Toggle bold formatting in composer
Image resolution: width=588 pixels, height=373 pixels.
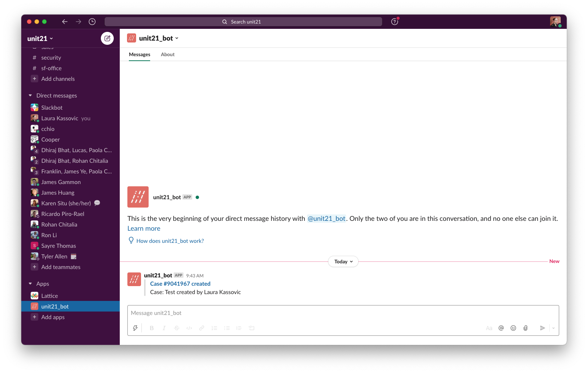[x=152, y=328]
